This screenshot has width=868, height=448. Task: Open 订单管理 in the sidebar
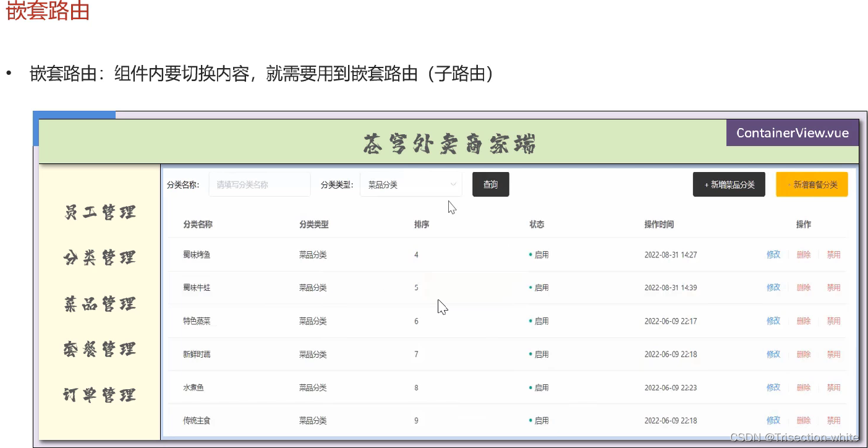pyautogui.click(x=100, y=395)
